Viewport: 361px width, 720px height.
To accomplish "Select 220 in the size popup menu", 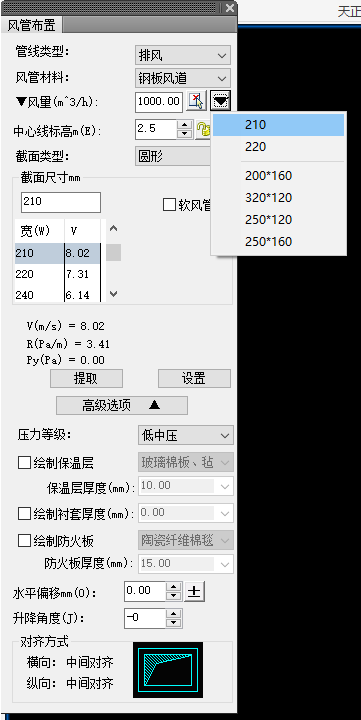I will [278, 147].
